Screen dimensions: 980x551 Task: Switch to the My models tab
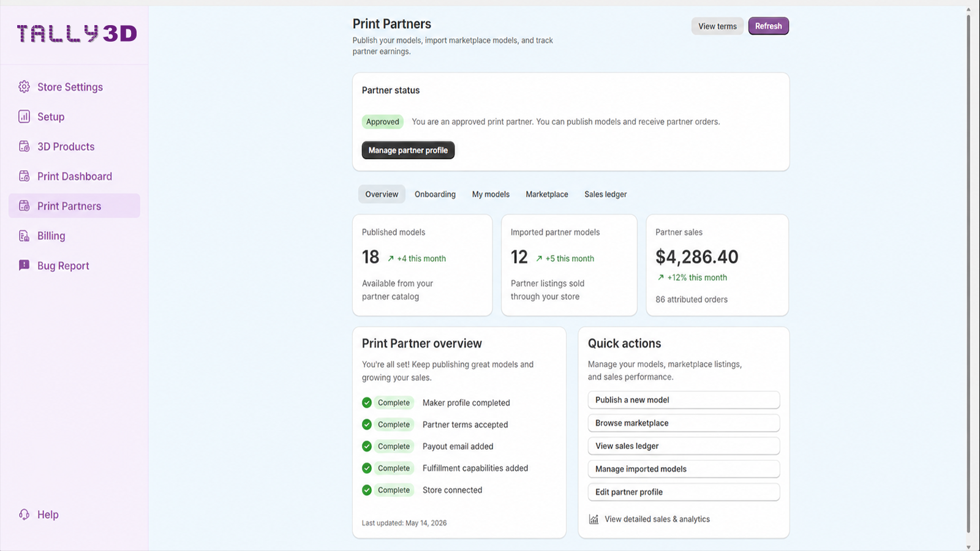coord(491,194)
